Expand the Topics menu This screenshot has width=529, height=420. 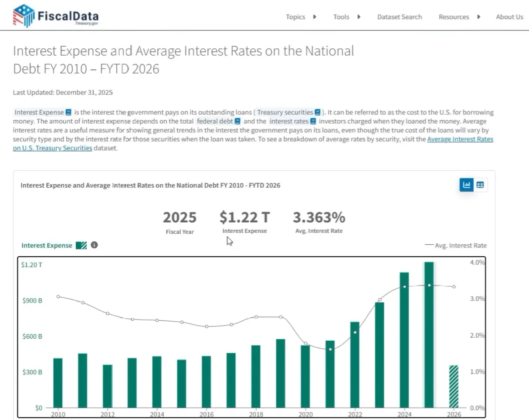(301, 17)
